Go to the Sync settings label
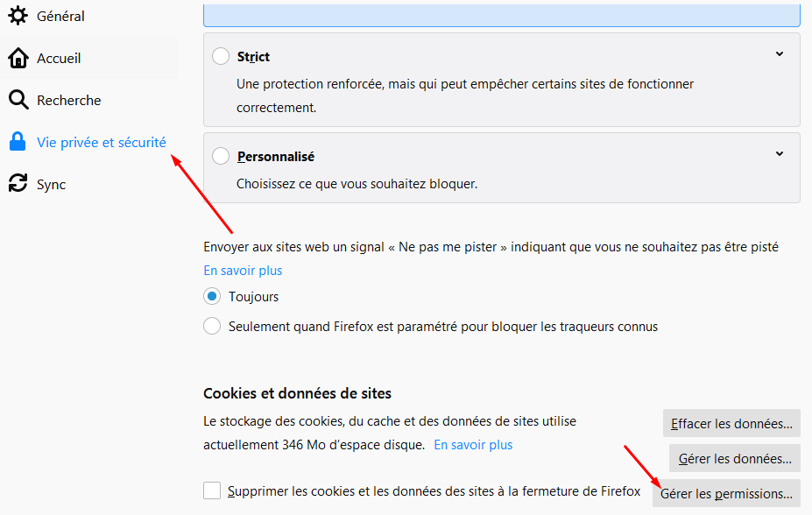The width and height of the screenshot is (812, 515). (51, 184)
